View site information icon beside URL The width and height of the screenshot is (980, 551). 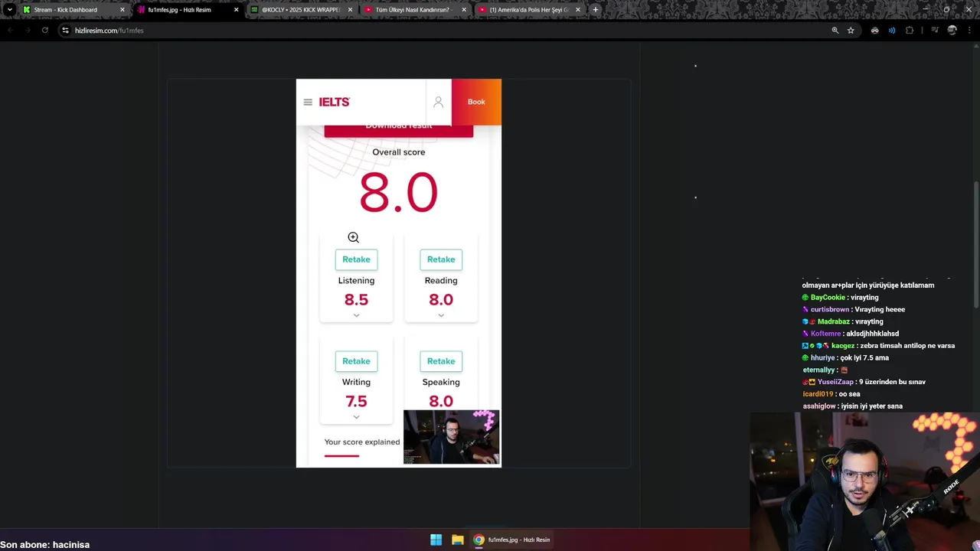(65, 31)
